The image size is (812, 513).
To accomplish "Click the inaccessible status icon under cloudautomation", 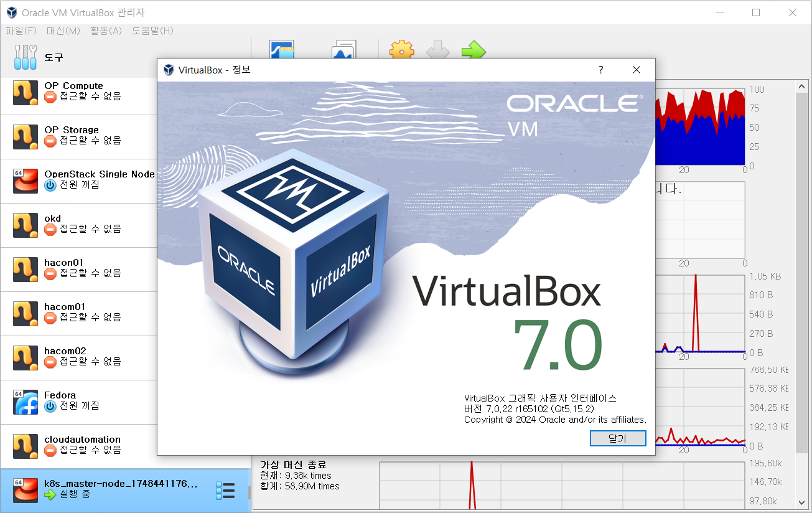I will [50, 450].
